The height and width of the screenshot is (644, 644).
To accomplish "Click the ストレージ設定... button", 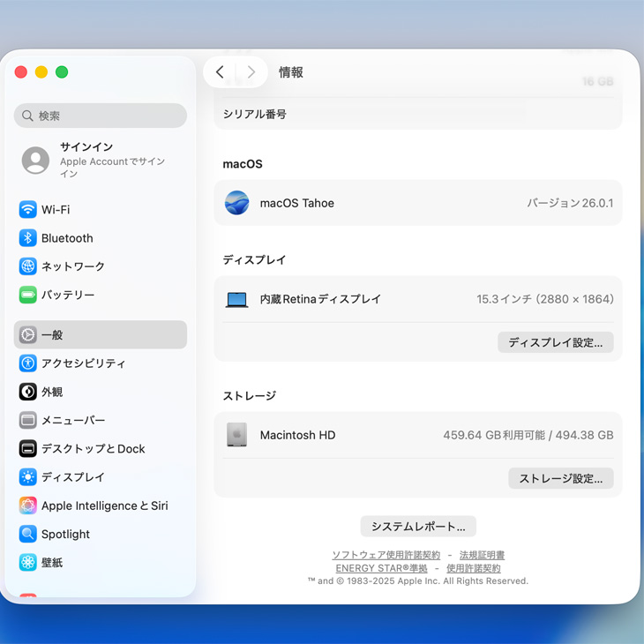I will click(x=560, y=478).
